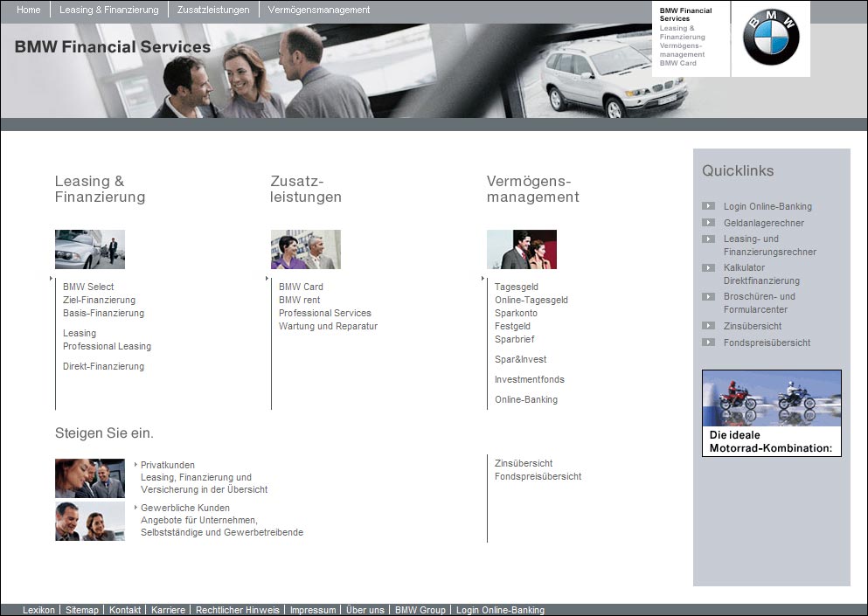The width and height of the screenshot is (868, 616).
Task: Open Gewerbliche Kunden link
Action: pyautogui.click(x=185, y=508)
